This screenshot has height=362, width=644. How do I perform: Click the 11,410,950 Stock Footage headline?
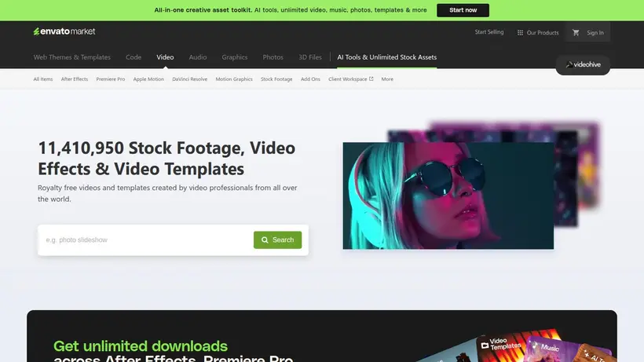[166, 158]
